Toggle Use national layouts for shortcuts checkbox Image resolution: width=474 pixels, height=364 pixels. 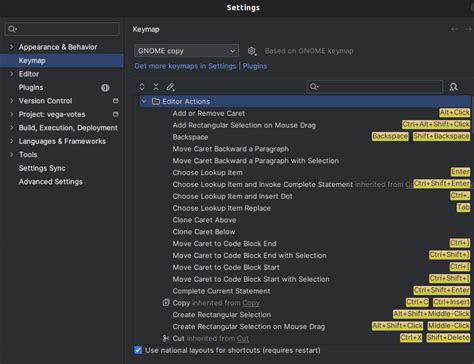pos(138,350)
